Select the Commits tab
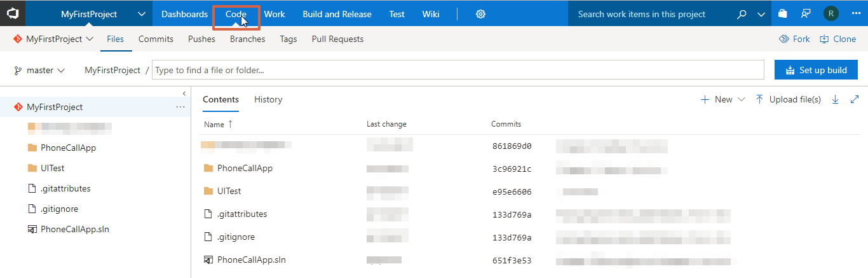This screenshot has width=868, height=278. coord(156,39)
